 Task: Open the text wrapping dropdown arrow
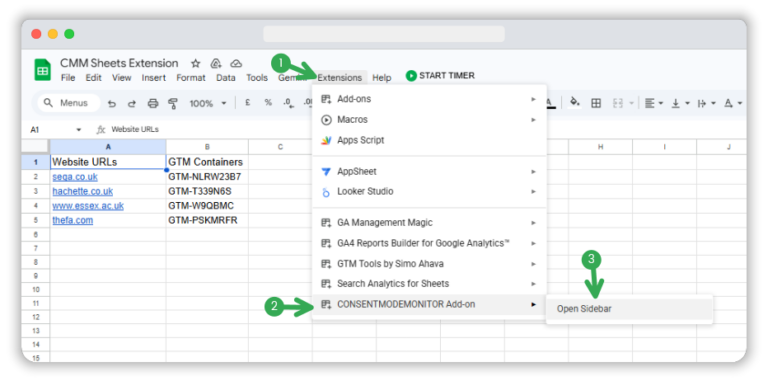coord(713,103)
